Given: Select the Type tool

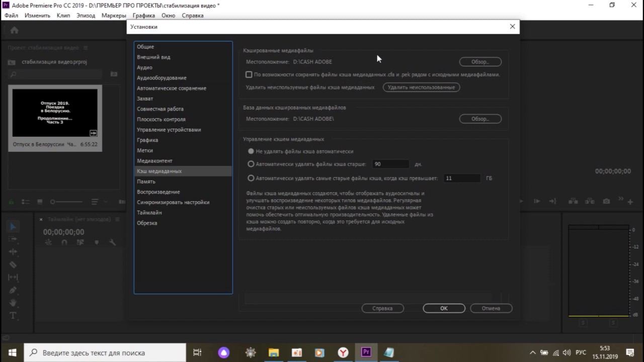Looking at the screenshot, I should tap(13, 316).
